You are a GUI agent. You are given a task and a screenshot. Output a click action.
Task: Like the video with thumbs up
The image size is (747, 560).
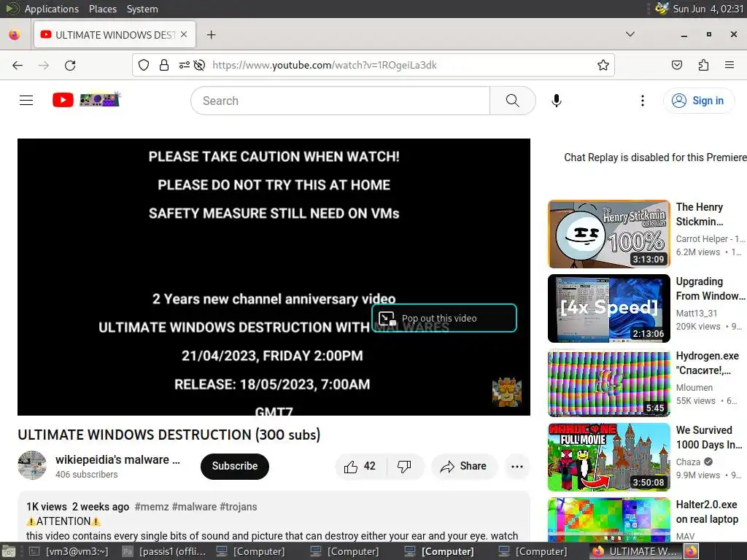[x=360, y=466]
